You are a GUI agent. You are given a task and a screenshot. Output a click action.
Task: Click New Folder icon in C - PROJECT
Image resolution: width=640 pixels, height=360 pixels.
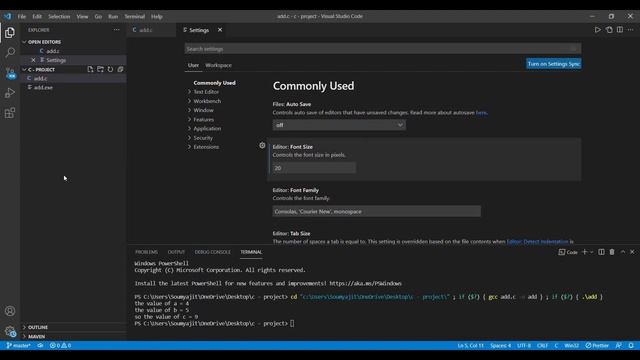click(100, 69)
